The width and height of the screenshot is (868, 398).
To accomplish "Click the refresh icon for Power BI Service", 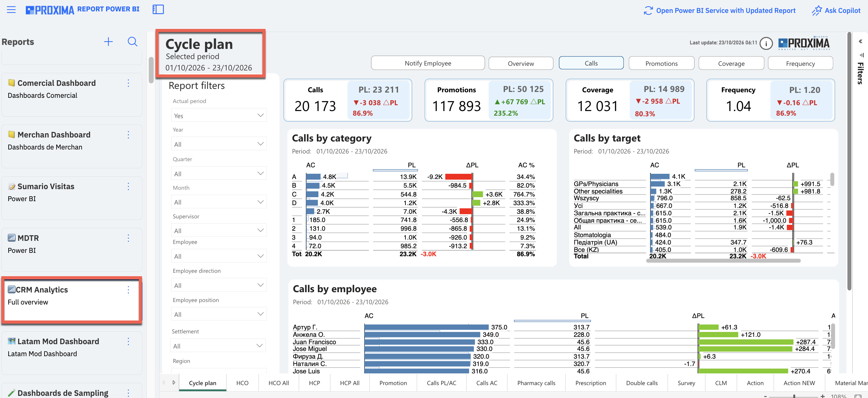I will pos(648,10).
